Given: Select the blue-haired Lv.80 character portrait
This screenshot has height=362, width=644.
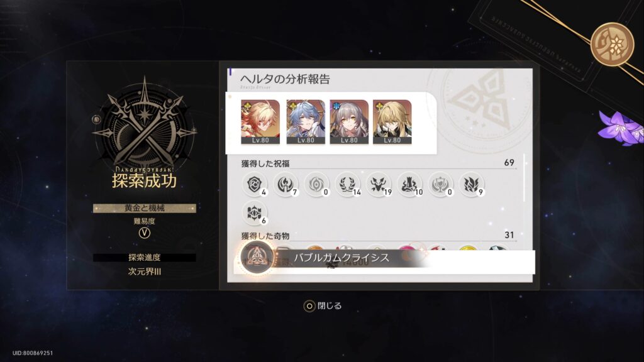Looking at the screenshot, I should click(x=306, y=122).
